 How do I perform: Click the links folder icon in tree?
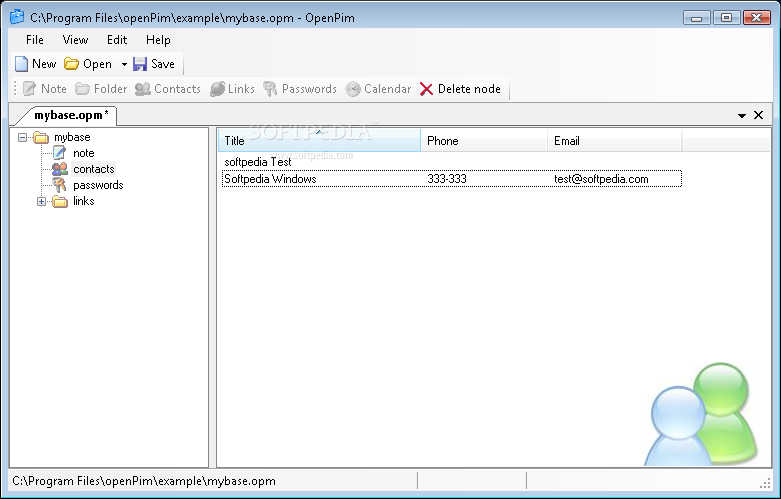coord(60,201)
